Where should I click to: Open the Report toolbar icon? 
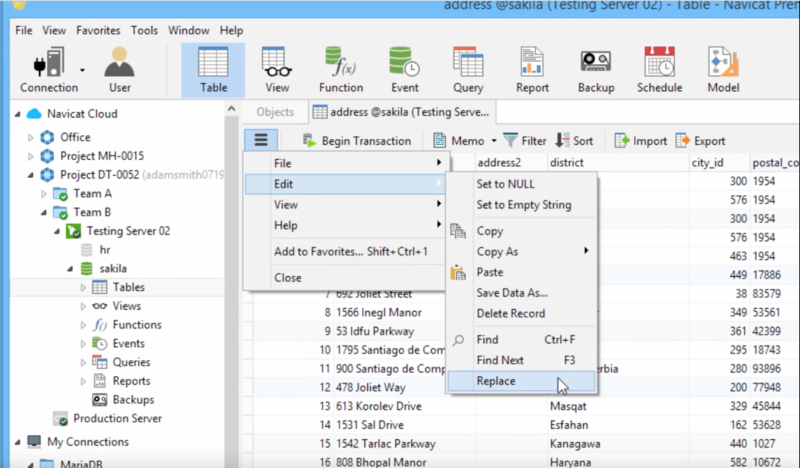pyautogui.click(x=532, y=70)
